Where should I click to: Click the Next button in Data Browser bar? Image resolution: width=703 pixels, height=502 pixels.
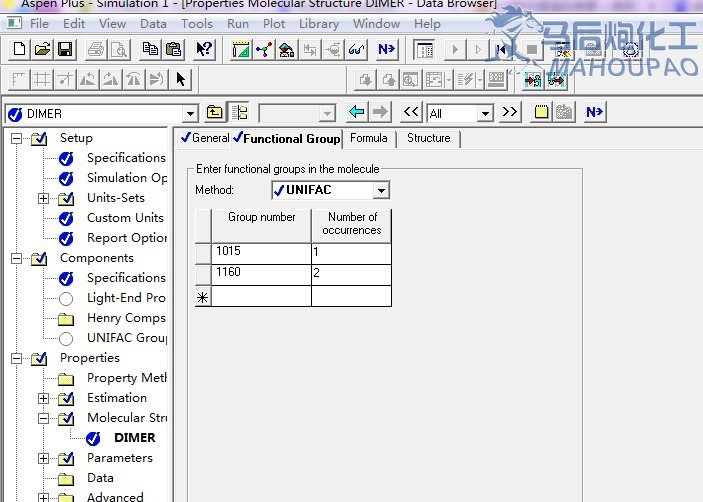(595, 112)
